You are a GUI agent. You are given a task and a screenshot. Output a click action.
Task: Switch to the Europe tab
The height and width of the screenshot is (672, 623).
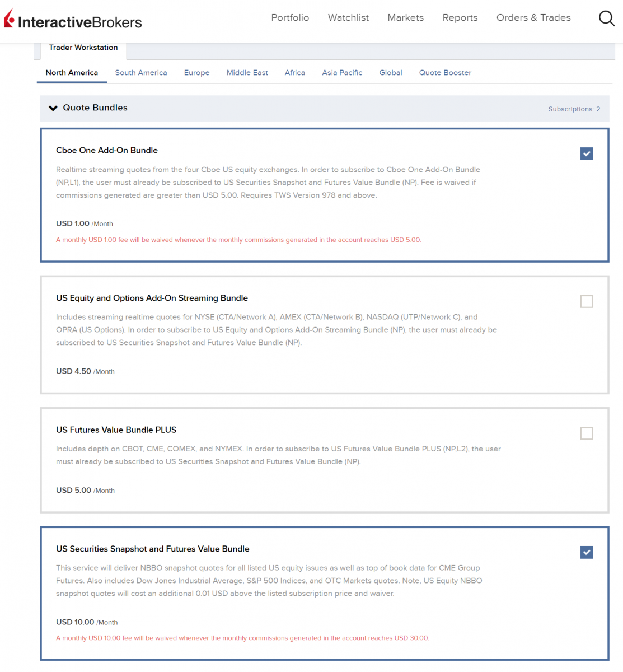pyautogui.click(x=197, y=73)
